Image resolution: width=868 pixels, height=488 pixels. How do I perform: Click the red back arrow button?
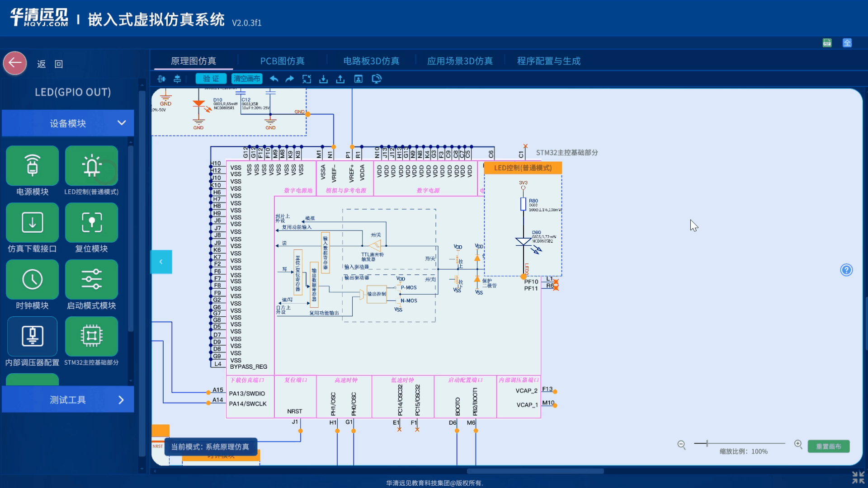pyautogui.click(x=15, y=63)
